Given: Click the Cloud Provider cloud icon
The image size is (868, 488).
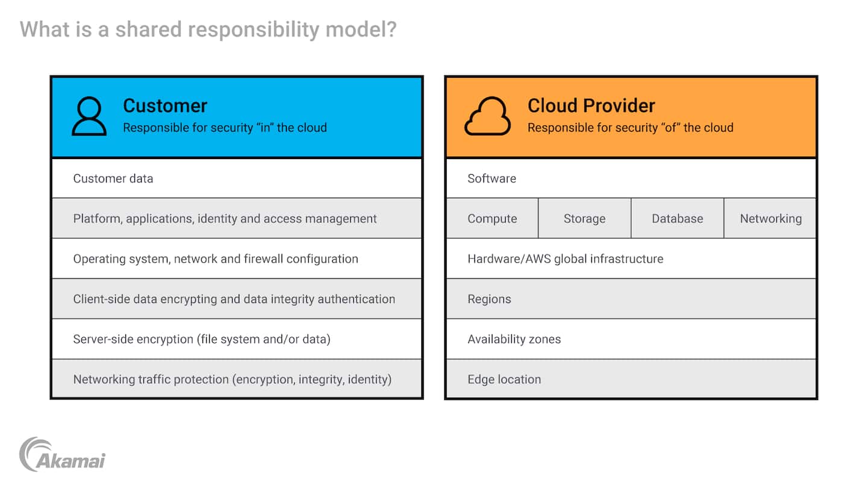Looking at the screenshot, I should (487, 116).
